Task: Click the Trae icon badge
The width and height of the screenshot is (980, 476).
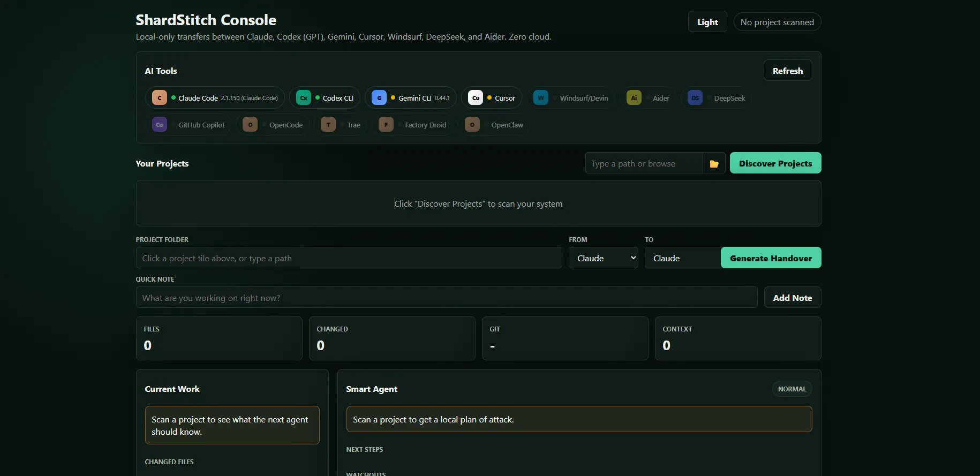Action: click(x=328, y=125)
